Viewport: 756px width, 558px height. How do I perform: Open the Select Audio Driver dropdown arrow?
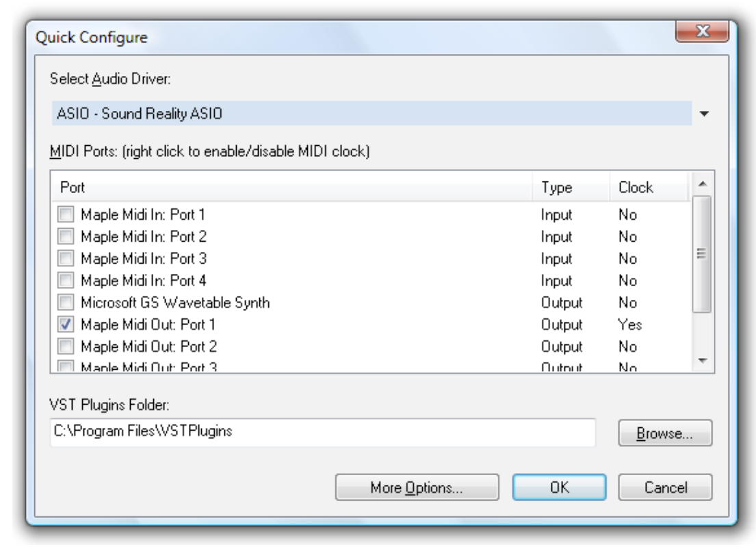pyautogui.click(x=705, y=114)
